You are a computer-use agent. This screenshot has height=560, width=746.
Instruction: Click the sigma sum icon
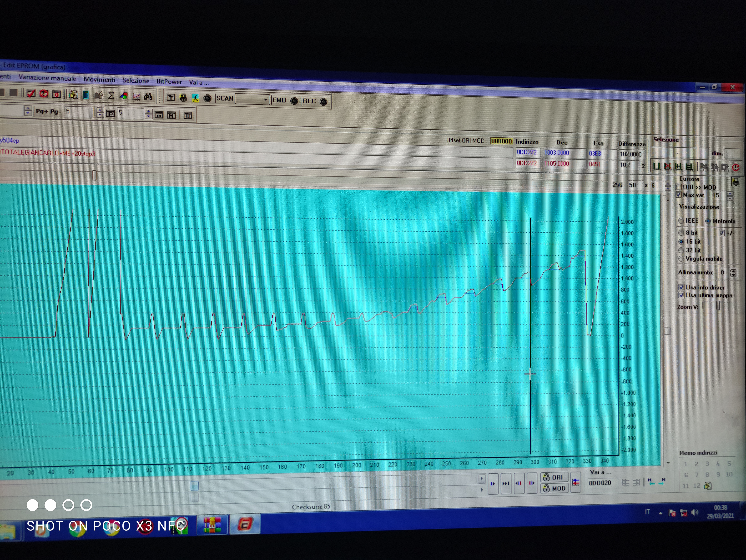[x=111, y=96]
